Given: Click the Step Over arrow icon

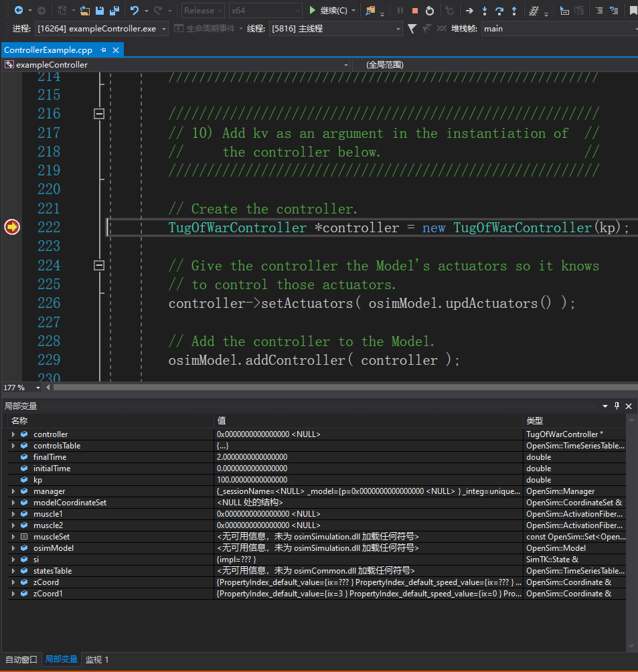Looking at the screenshot, I should click(499, 11).
